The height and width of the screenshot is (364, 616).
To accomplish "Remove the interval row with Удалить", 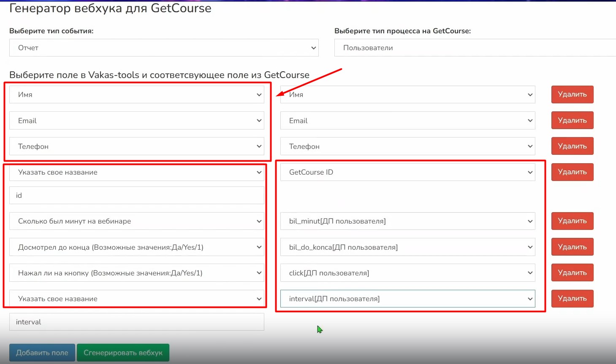I will coord(572,299).
